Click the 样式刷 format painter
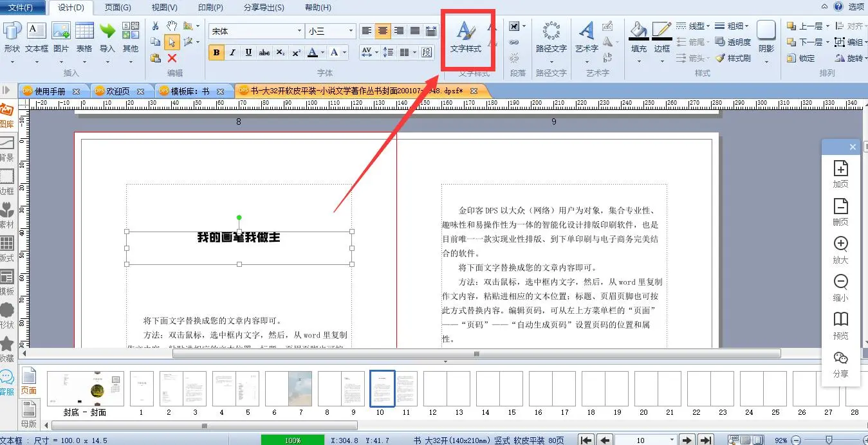This screenshot has width=868, height=445. coord(733,58)
